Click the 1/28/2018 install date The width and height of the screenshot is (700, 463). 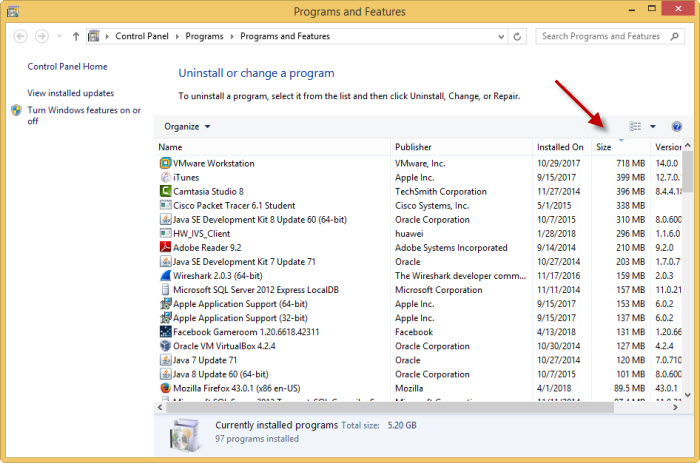tap(556, 234)
